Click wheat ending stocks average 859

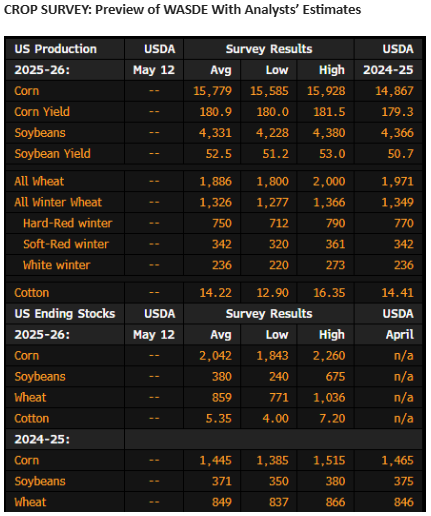222,397
